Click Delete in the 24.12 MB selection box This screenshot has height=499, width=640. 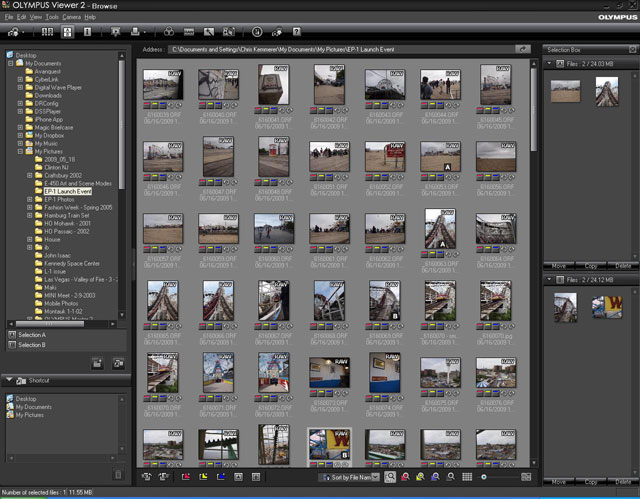coord(623,482)
